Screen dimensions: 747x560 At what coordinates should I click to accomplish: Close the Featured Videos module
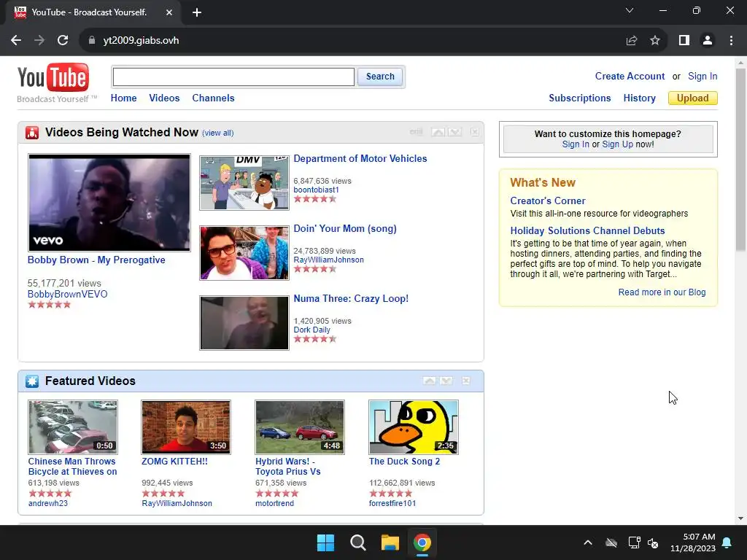click(466, 381)
